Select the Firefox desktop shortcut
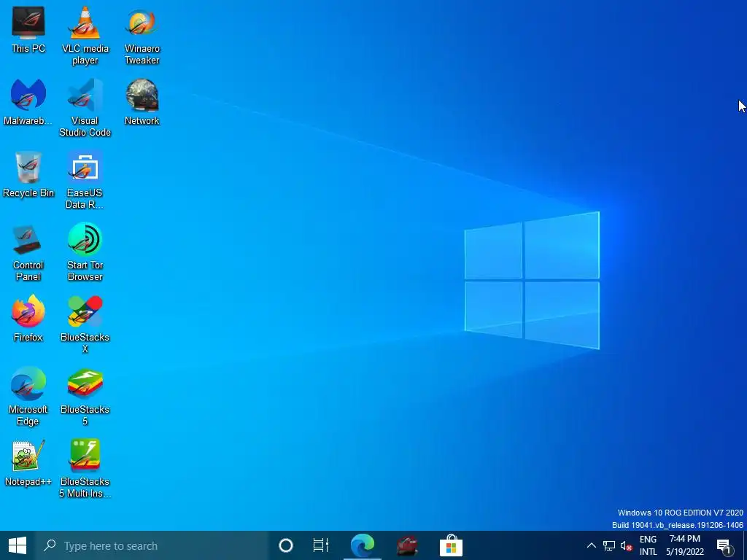This screenshot has width=747, height=560. pyautogui.click(x=28, y=319)
